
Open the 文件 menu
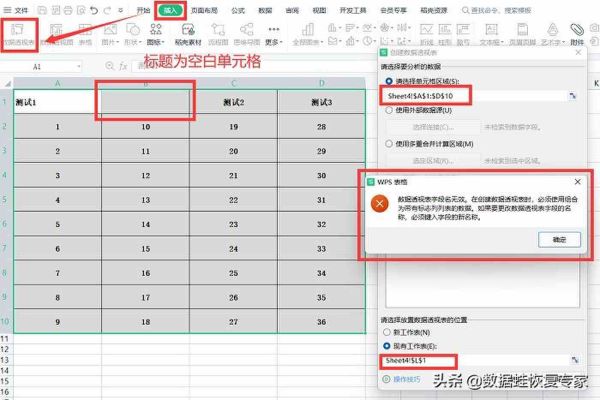point(21,11)
